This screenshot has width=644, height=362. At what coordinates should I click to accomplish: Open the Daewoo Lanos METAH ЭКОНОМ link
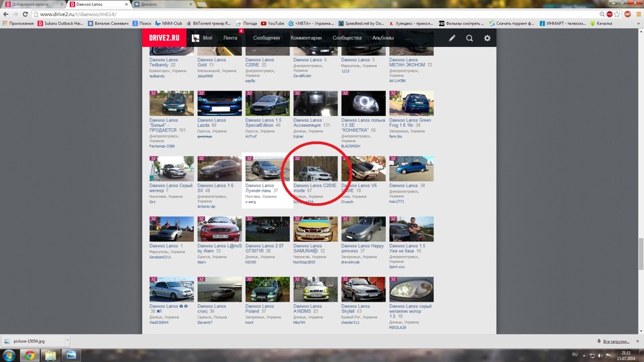point(408,62)
